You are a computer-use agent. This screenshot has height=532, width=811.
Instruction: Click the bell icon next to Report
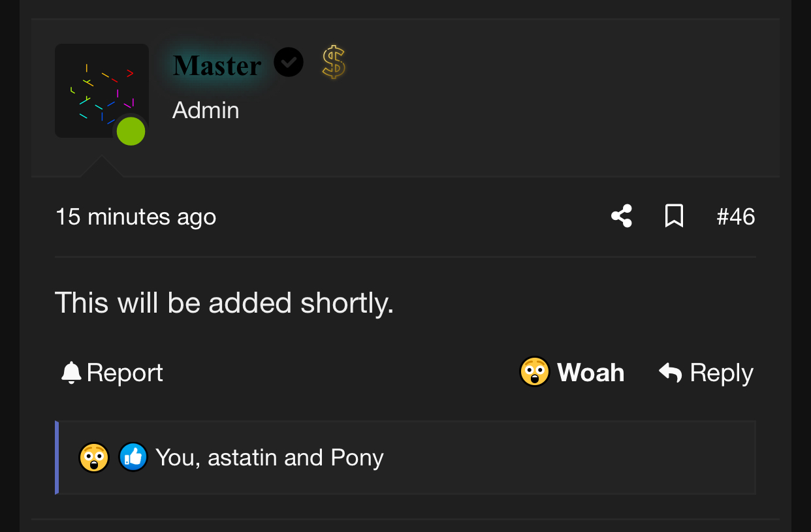click(x=71, y=373)
